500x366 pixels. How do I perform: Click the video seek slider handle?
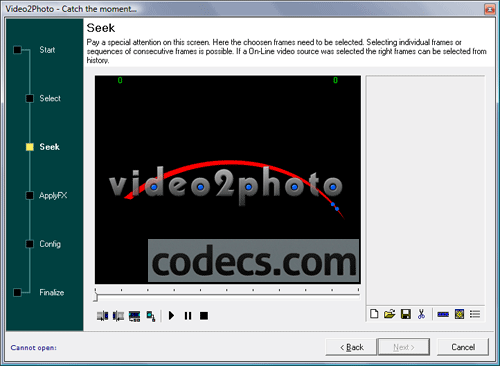coord(96,297)
